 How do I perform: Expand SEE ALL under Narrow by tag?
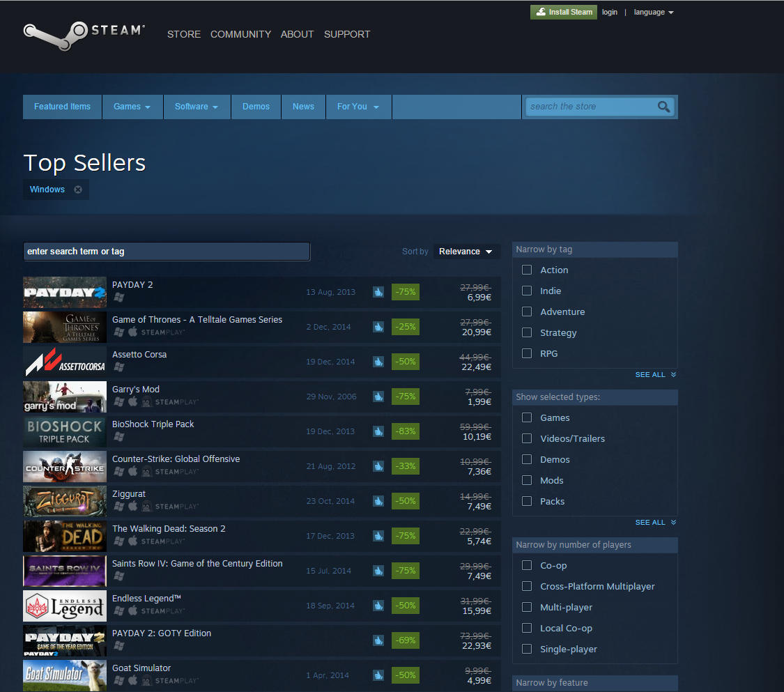tap(656, 374)
